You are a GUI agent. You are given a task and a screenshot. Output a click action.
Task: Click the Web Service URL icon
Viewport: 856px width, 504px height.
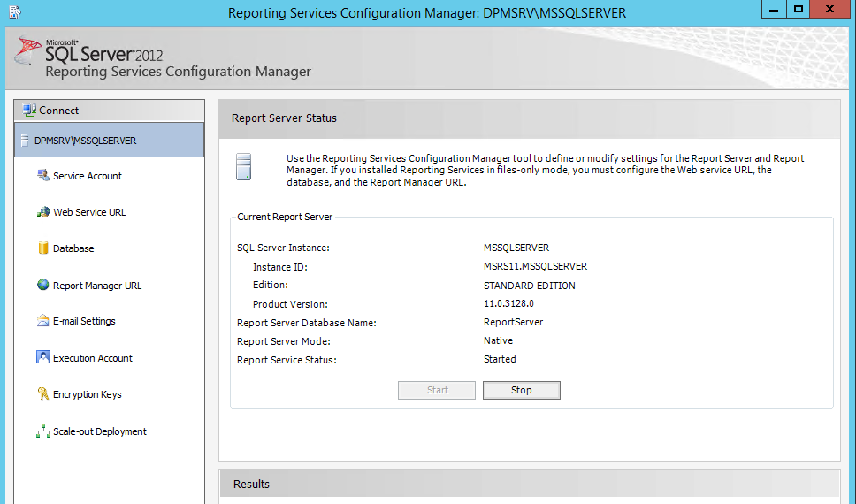click(43, 212)
